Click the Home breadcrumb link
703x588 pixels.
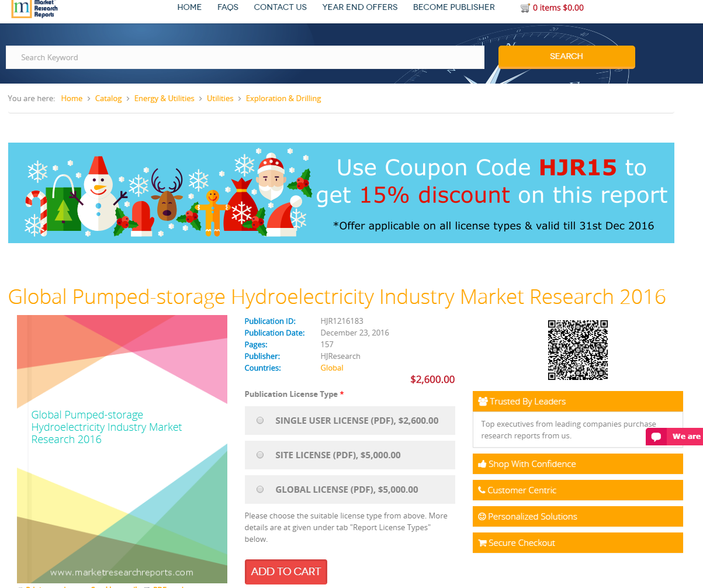pyautogui.click(x=72, y=98)
